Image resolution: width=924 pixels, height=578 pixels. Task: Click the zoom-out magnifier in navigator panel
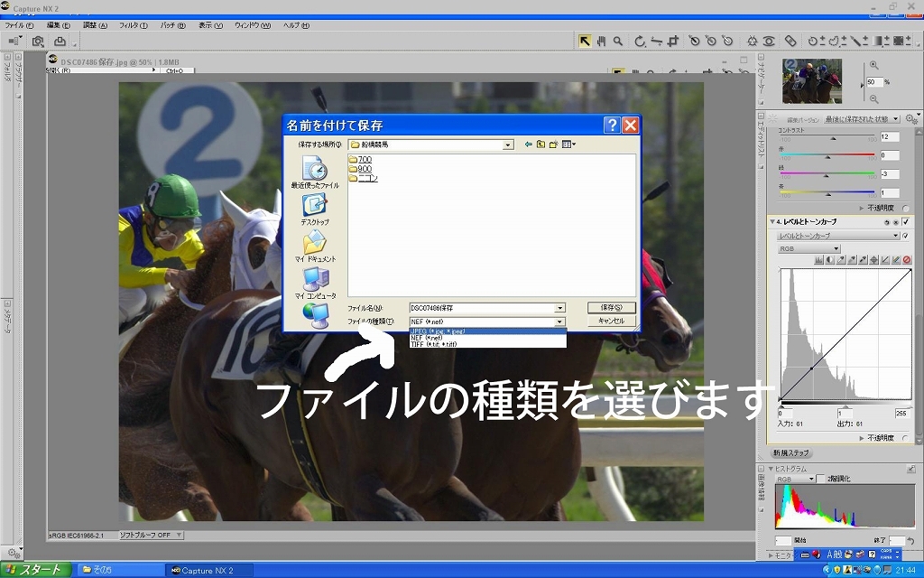pyautogui.click(x=873, y=99)
